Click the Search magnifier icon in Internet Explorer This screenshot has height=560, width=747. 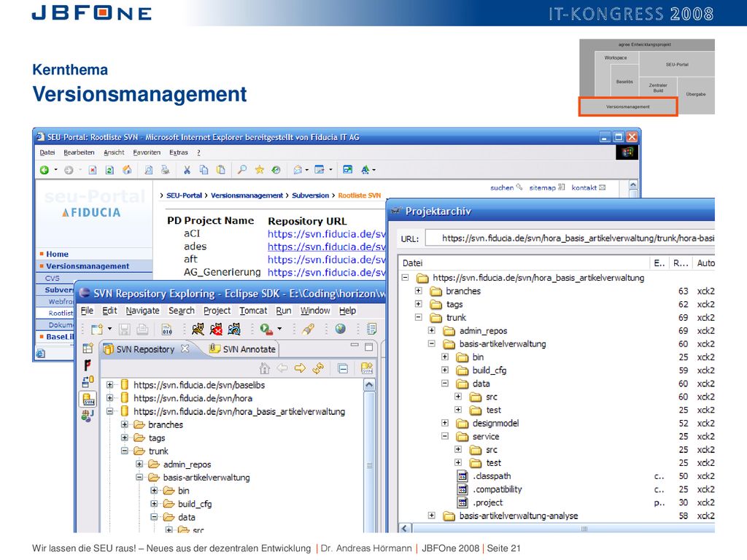[x=242, y=170]
